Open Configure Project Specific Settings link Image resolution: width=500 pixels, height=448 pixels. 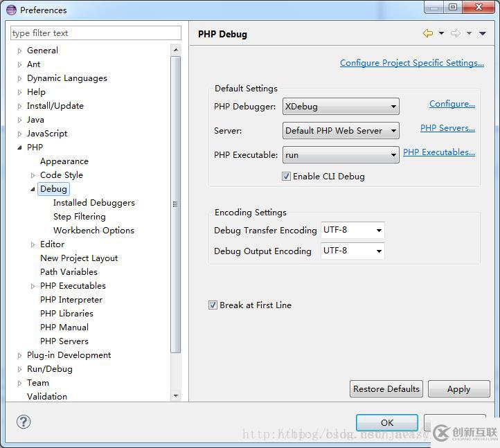click(x=412, y=63)
